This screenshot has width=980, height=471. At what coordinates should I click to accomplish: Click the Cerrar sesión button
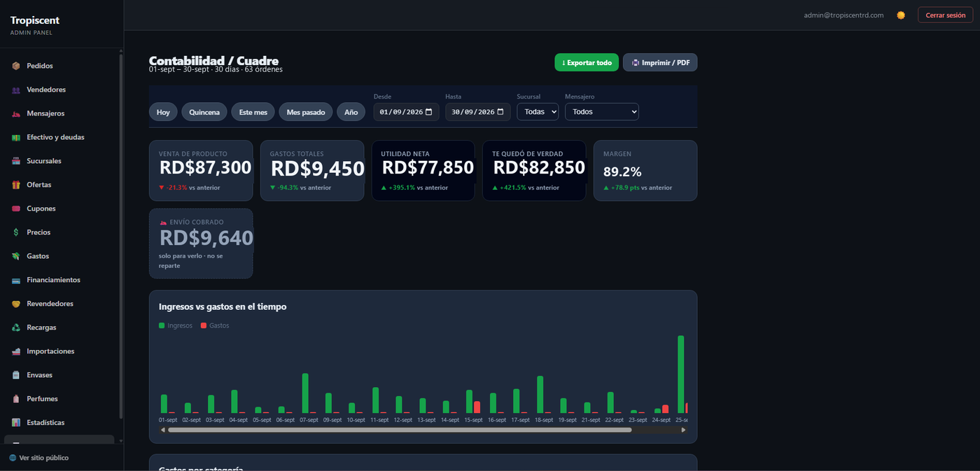945,15
